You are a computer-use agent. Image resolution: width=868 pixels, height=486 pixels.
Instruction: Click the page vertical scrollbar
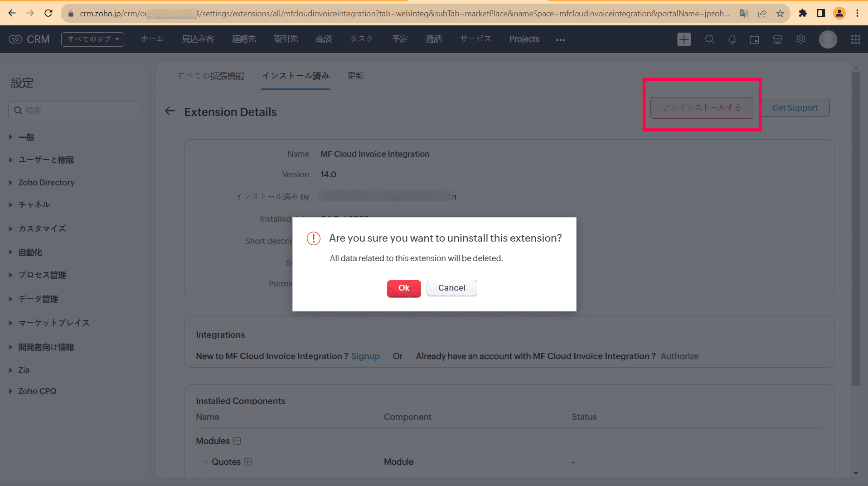click(x=856, y=229)
